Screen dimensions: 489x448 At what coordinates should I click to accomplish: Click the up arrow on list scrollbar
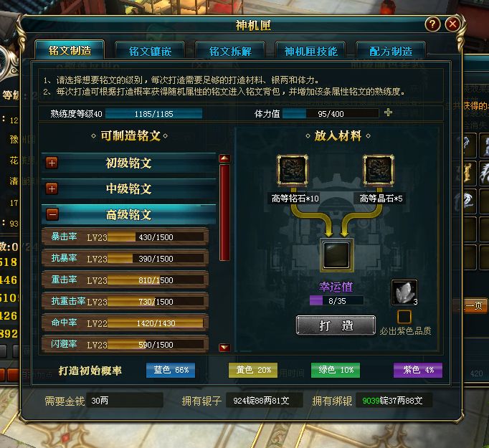pyautogui.click(x=224, y=158)
